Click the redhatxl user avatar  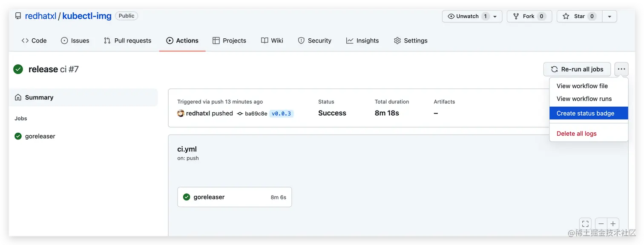181,113
